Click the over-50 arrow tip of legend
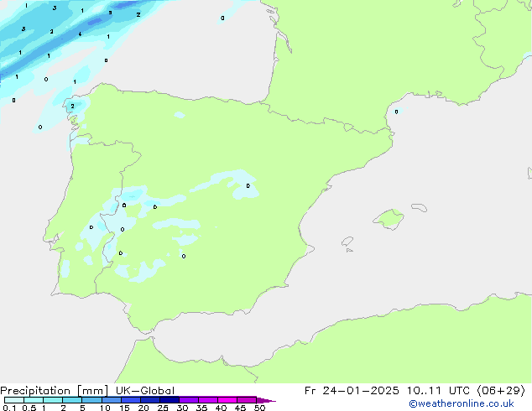 click(266, 400)
